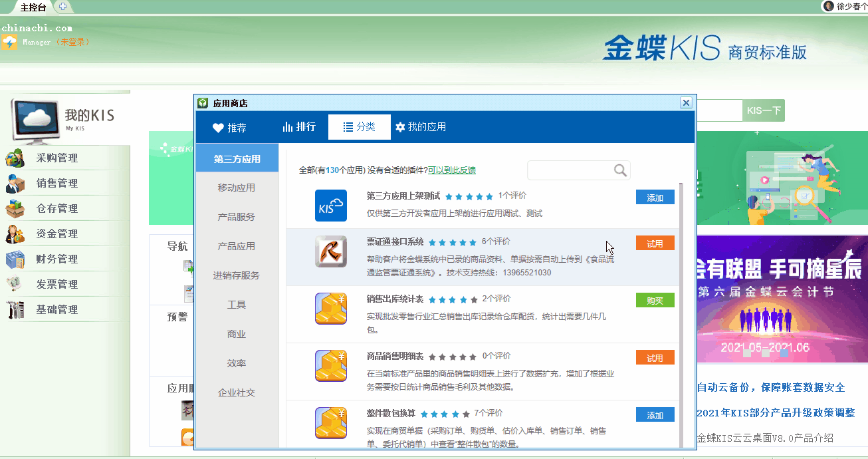Screen dimensions: 868x459
Task: Open 销售管理 in main sidebar
Action: point(57,183)
